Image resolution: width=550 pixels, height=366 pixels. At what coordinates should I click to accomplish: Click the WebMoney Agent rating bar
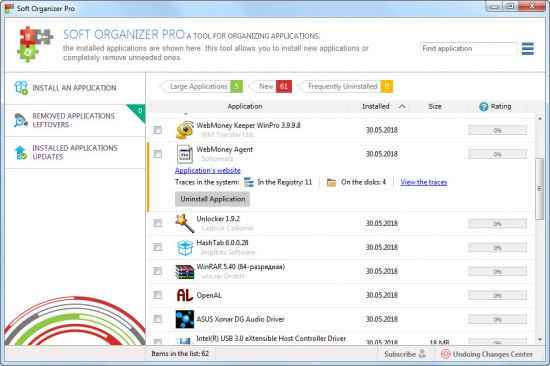[497, 154]
